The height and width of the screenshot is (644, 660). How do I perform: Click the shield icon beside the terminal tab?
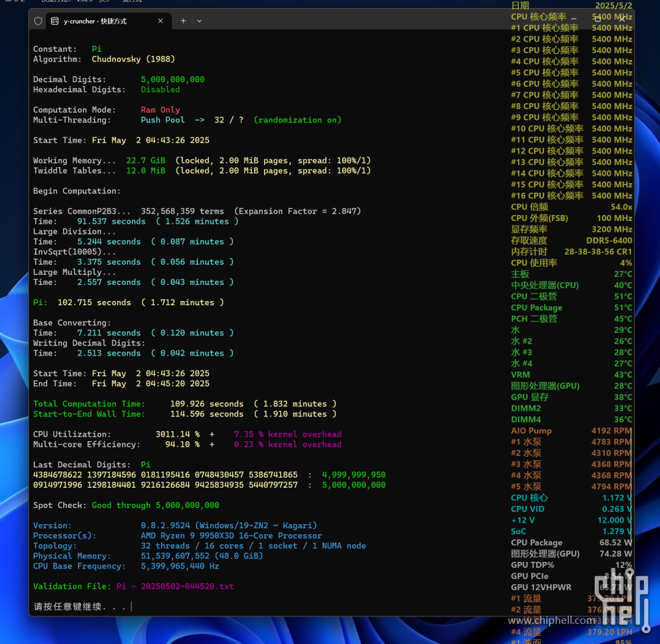tap(38, 21)
